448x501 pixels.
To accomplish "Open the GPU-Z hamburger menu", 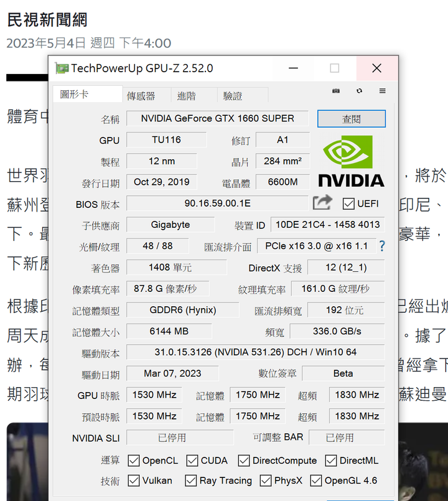I will [x=382, y=91].
